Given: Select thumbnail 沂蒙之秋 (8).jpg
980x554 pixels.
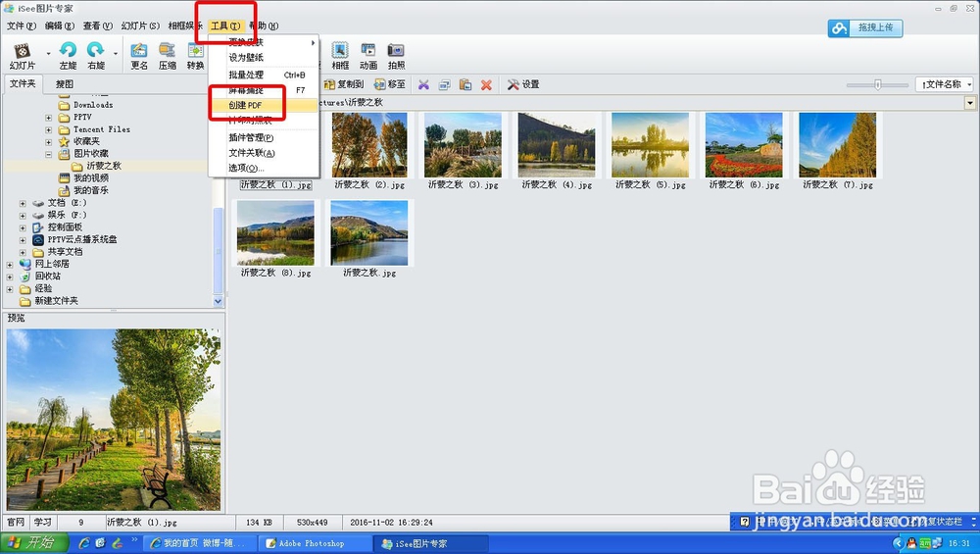Looking at the screenshot, I should (275, 239).
